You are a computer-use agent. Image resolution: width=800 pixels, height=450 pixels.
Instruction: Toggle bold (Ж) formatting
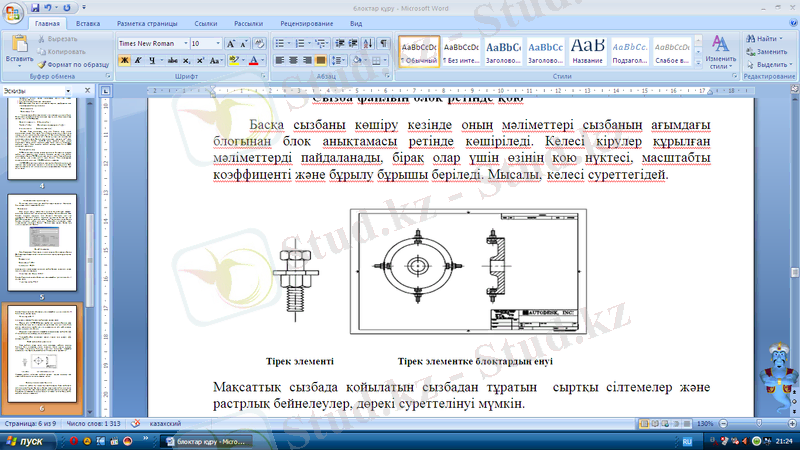[x=124, y=60]
